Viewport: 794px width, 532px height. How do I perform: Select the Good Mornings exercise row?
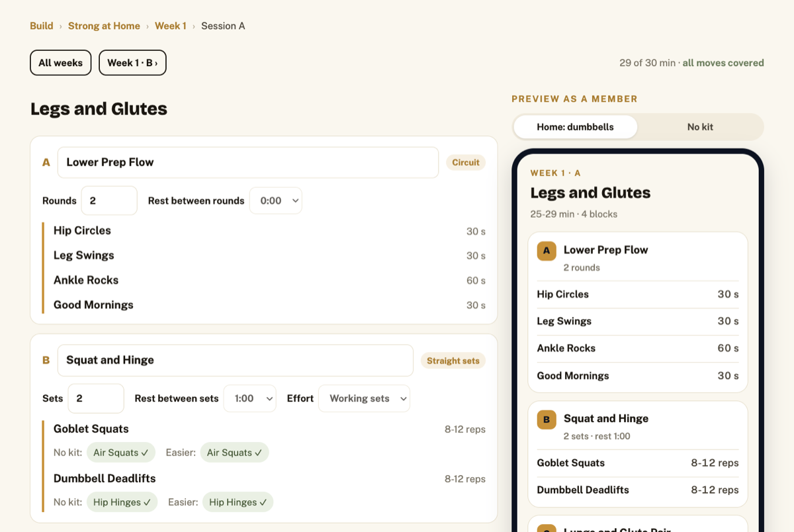click(269, 305)
